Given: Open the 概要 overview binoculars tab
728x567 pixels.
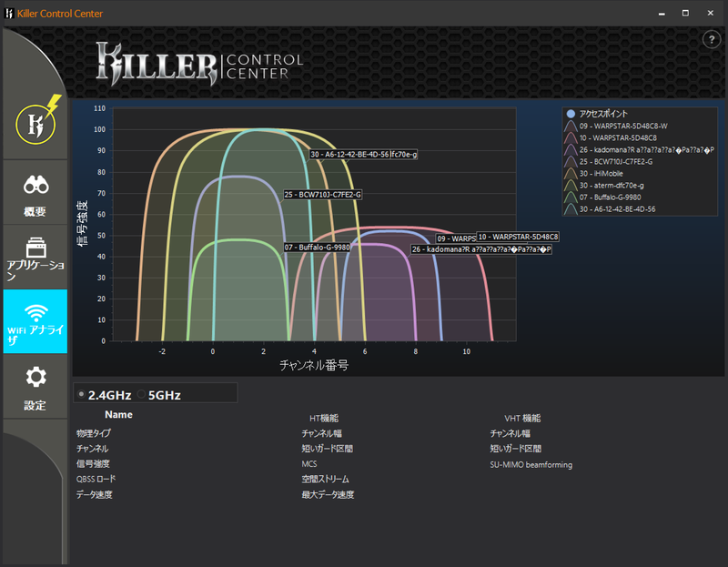Looking at the screenshot, I should pos(35,193).
